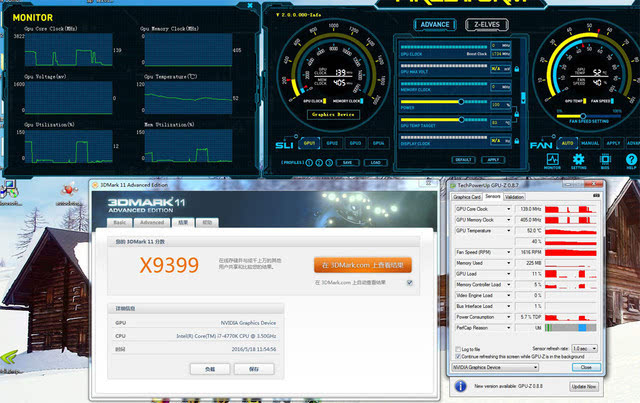Image resolution: width=640 pixels, height=403 pixels.
Task: Select profile 3 circle in FireStorm
Action: pos(329,163)
